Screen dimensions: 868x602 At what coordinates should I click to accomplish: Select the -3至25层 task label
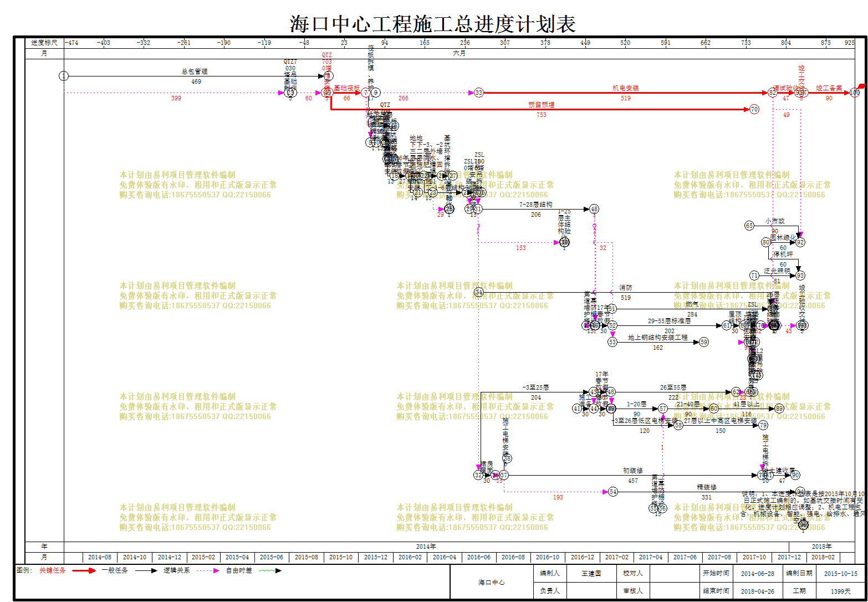(x=535, y=387)
